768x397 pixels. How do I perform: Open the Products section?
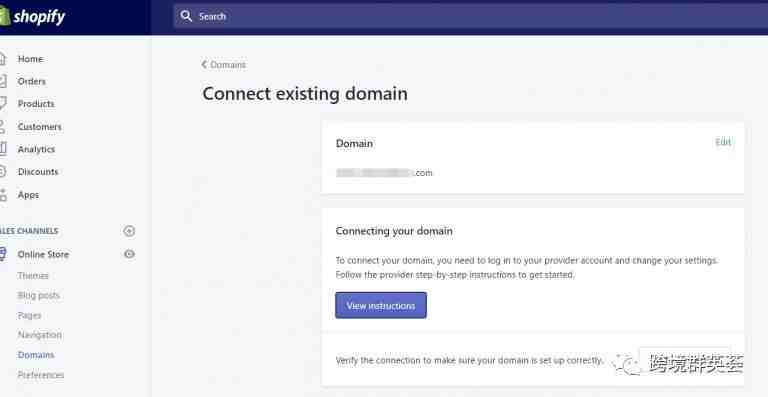[36, 104]
